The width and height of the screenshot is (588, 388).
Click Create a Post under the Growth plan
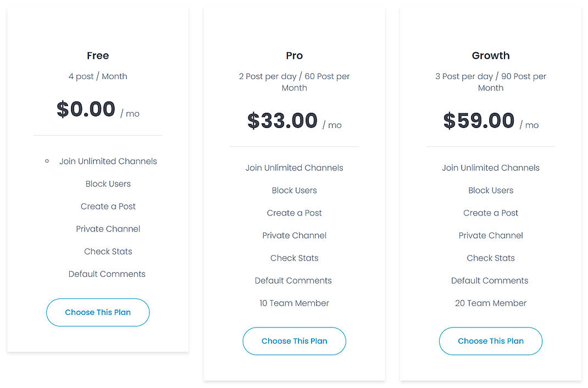click(490, 213)
